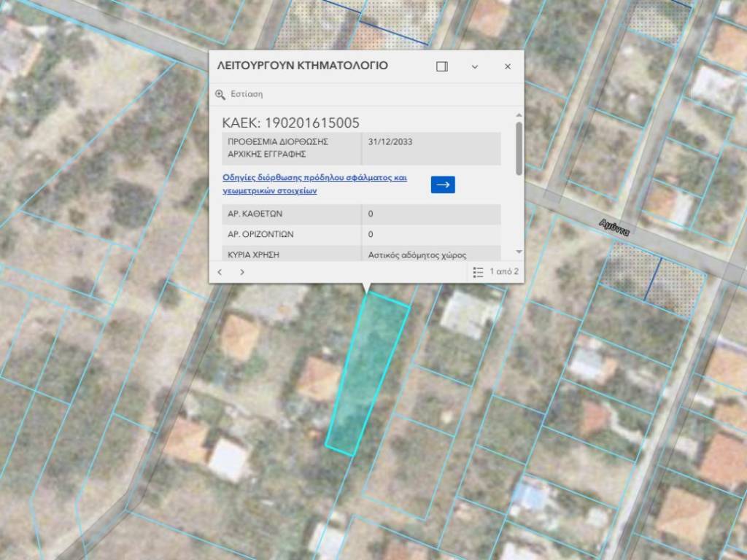Dock the cadastre popup panel
Image resolution: width=747 pixels, height=560 pixels.
click(441, 66)
